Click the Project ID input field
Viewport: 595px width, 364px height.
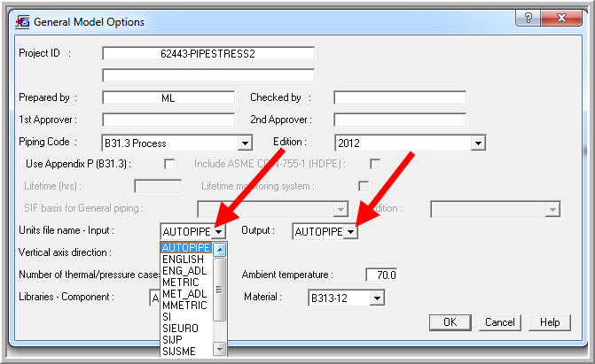click(x=208, y=53)
